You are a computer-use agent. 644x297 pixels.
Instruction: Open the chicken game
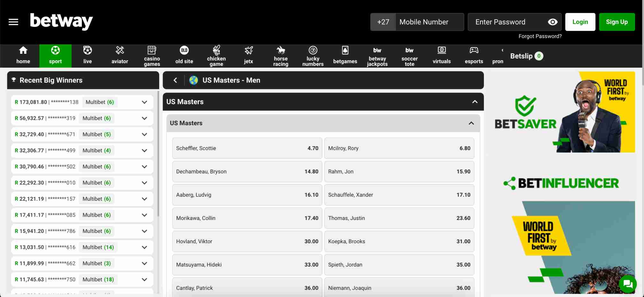(216, 56)
